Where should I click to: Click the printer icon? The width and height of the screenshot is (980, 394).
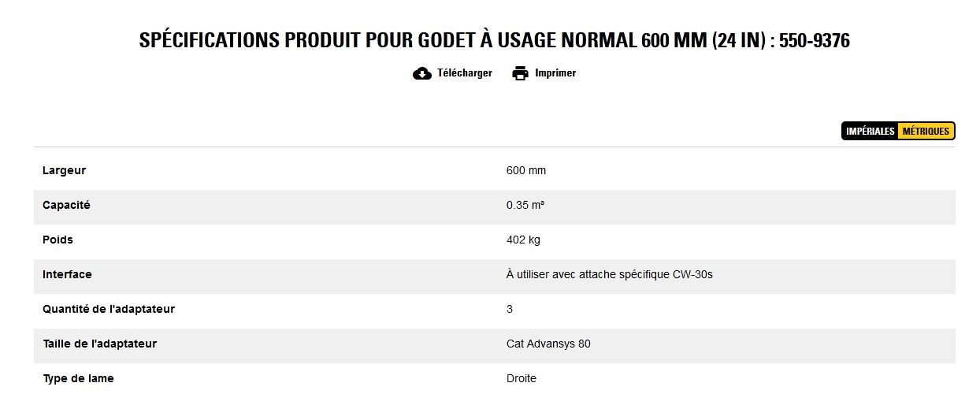[x=520, y=73]
